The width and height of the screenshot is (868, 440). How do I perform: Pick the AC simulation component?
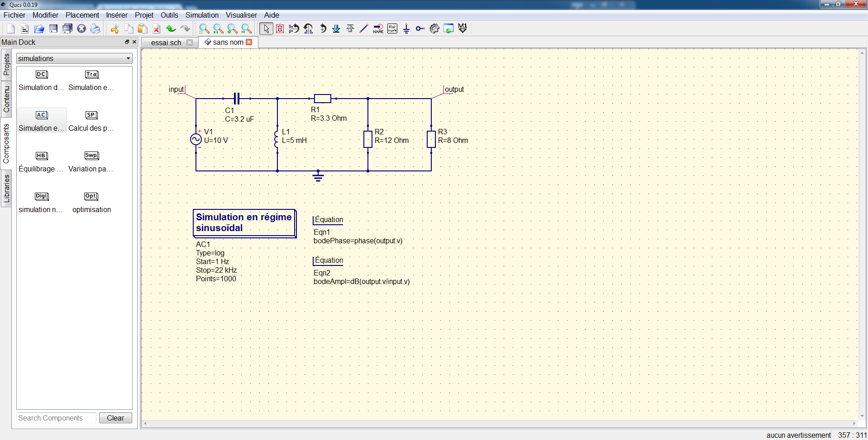[x=41, y=120]
